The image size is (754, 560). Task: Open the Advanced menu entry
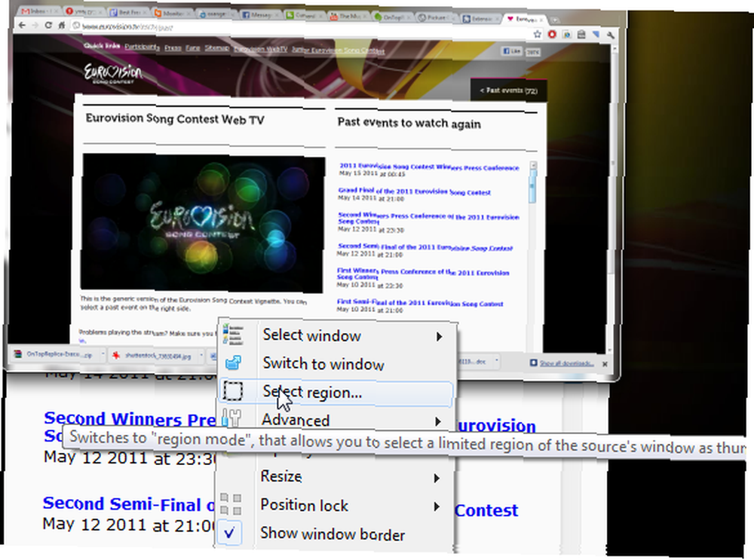point(335,420)
